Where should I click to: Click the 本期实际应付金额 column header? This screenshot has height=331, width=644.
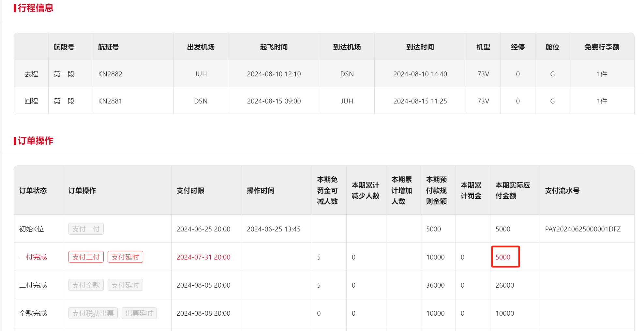(513, 190)
